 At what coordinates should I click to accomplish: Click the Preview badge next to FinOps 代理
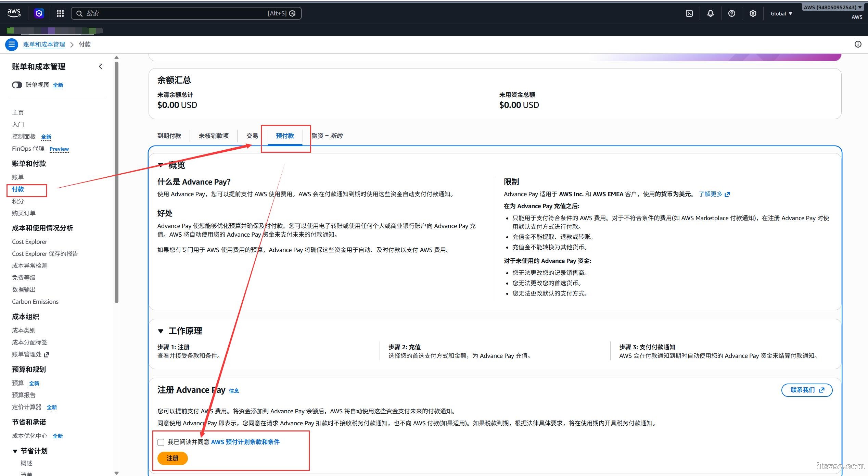(x=59, y=149)
